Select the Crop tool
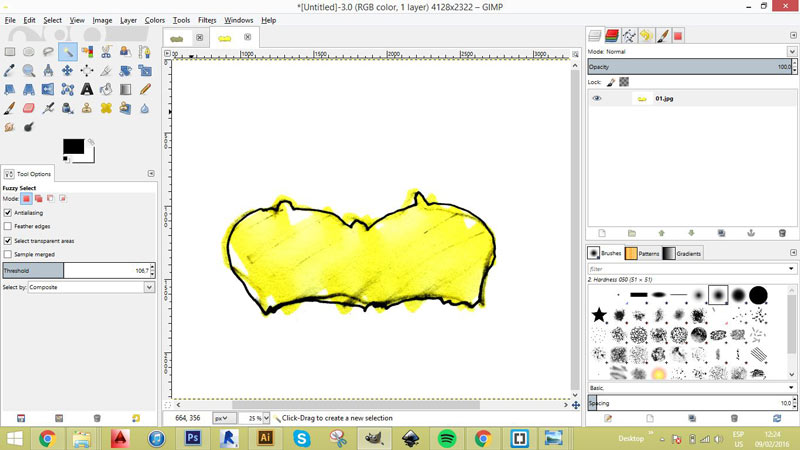 coord(106,70)
